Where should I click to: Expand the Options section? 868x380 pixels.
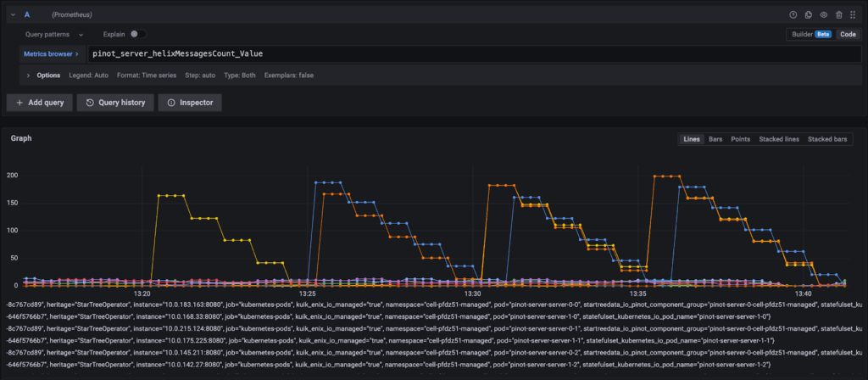click(44, 75)
